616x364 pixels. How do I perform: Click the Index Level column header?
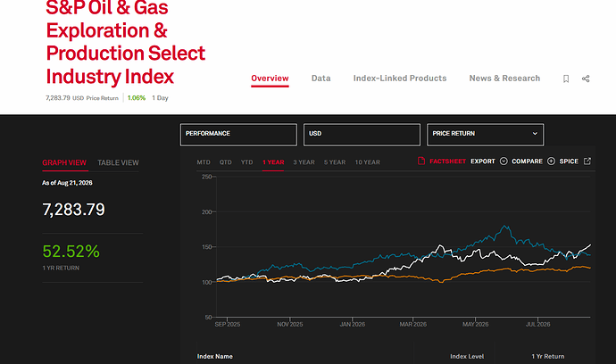point(467,357)
